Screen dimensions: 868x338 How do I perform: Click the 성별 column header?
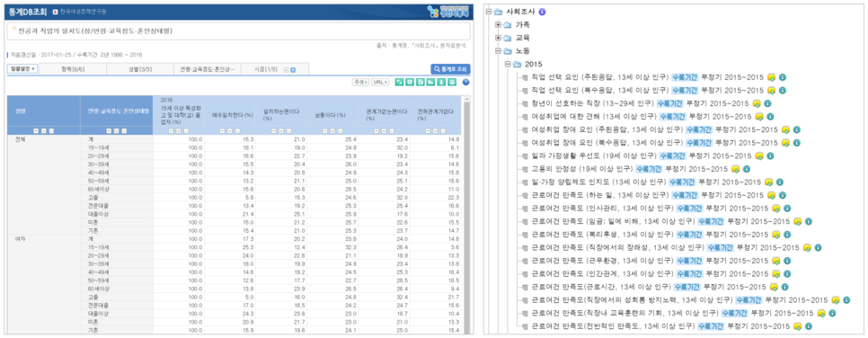coord(43,111)
